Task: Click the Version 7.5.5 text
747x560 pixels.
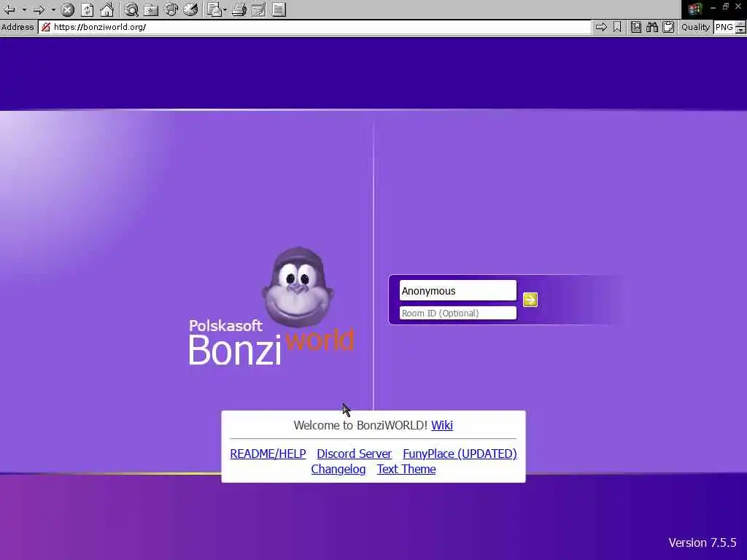Action: [x=703, y=542]
